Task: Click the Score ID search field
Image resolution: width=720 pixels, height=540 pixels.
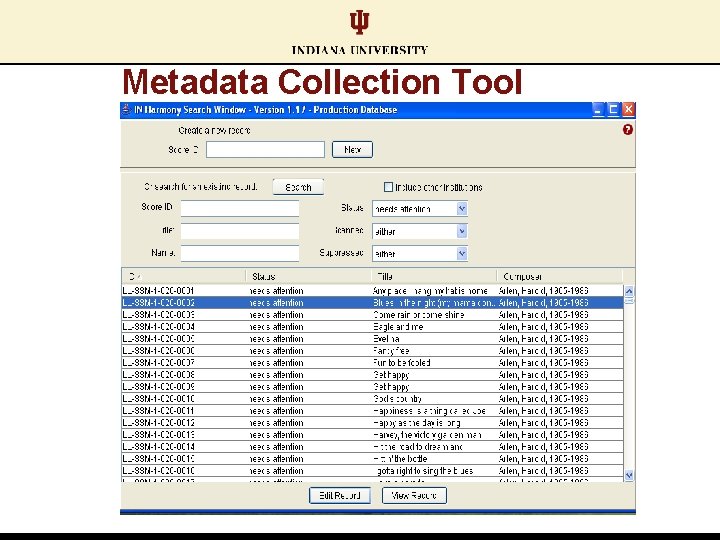Action: 240,208
